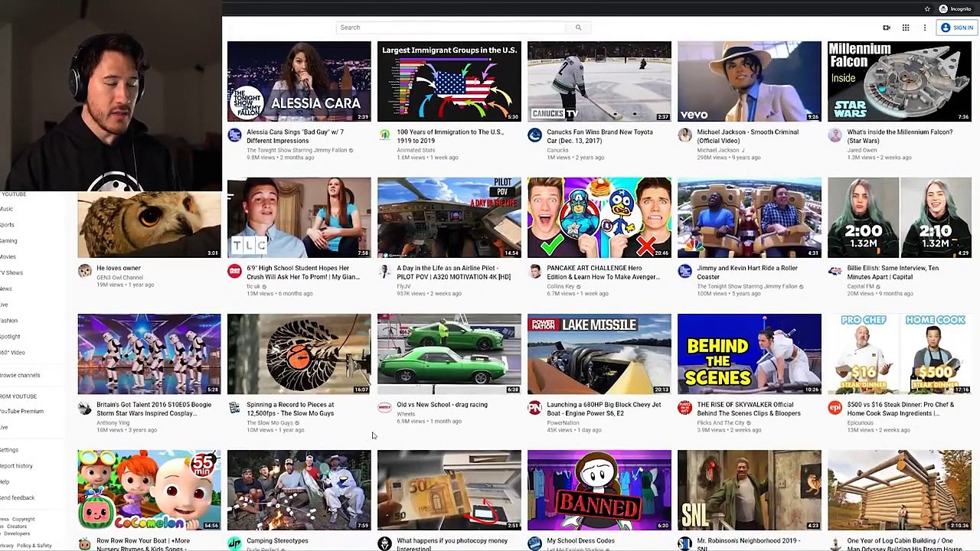
Task: Open 'Spinning a Record to Pieces' title
Action: pos(290,409)
